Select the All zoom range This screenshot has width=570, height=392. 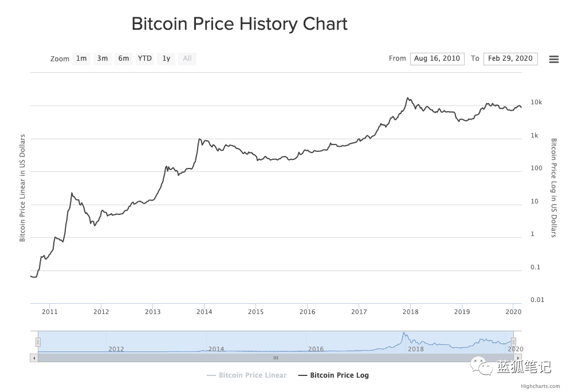point(187,59)
